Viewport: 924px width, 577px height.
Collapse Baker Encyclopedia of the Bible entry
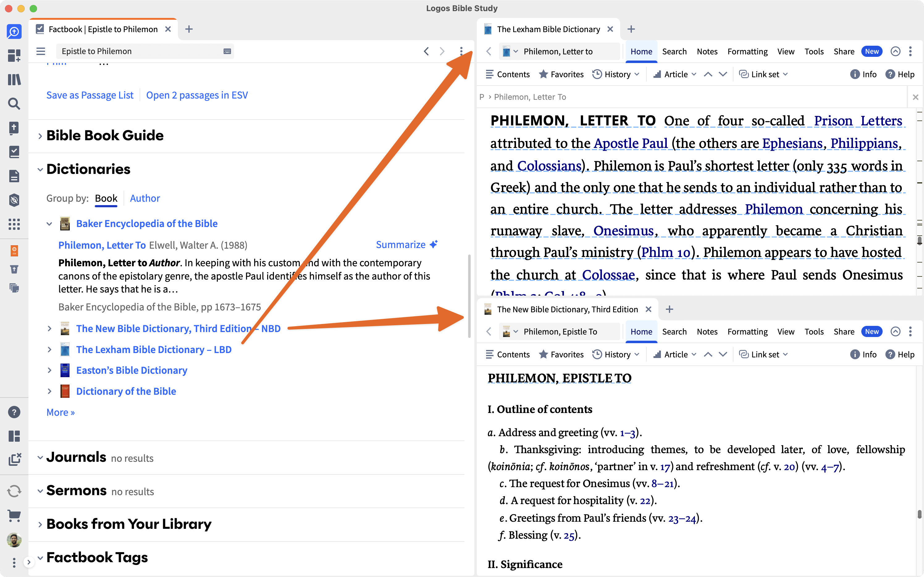coord(49,224)
